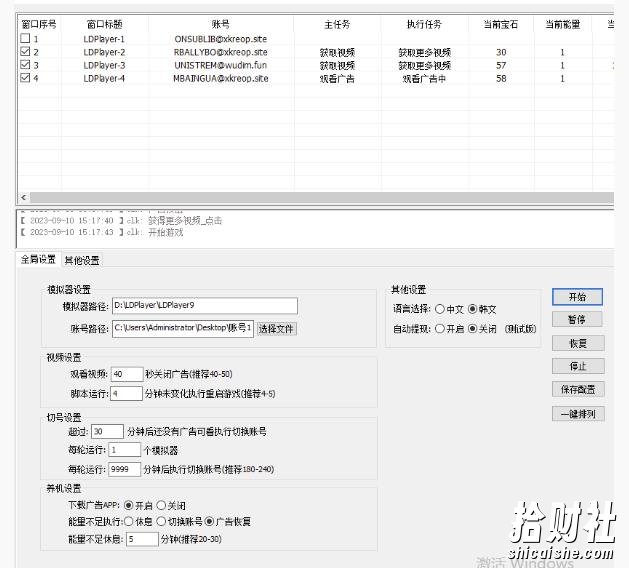Select 韩文 language radio button
629x568 pixels.
coord(473,309)
